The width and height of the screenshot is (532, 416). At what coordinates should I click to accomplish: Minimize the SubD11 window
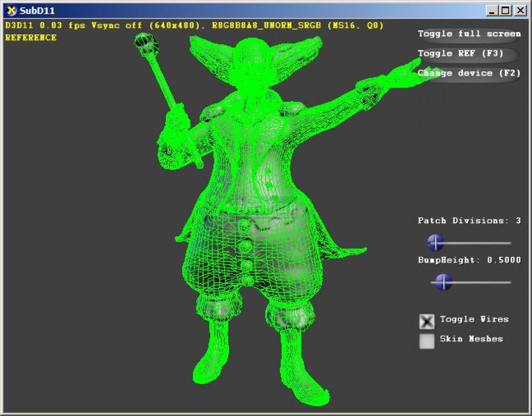click(x=492, y=10)
